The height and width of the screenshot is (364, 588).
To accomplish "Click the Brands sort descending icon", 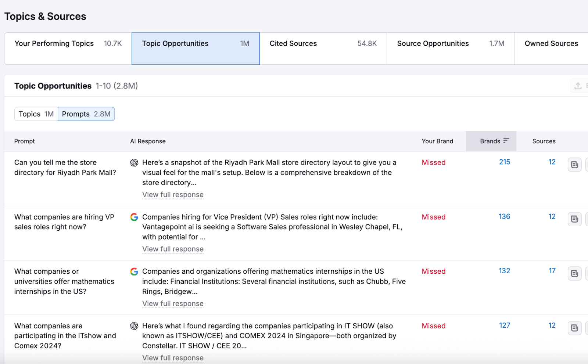I will 506,141.
